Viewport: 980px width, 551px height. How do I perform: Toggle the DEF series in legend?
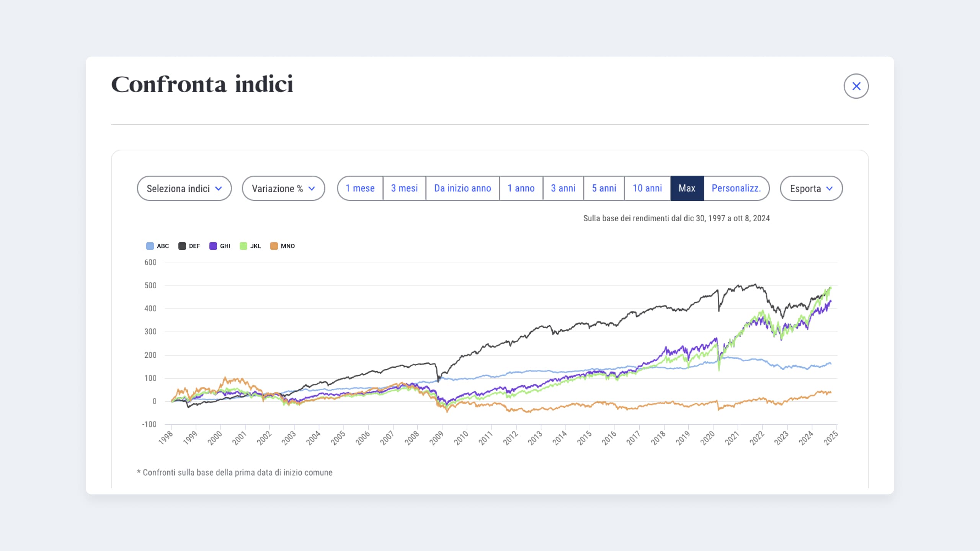[x=182, y=246]
